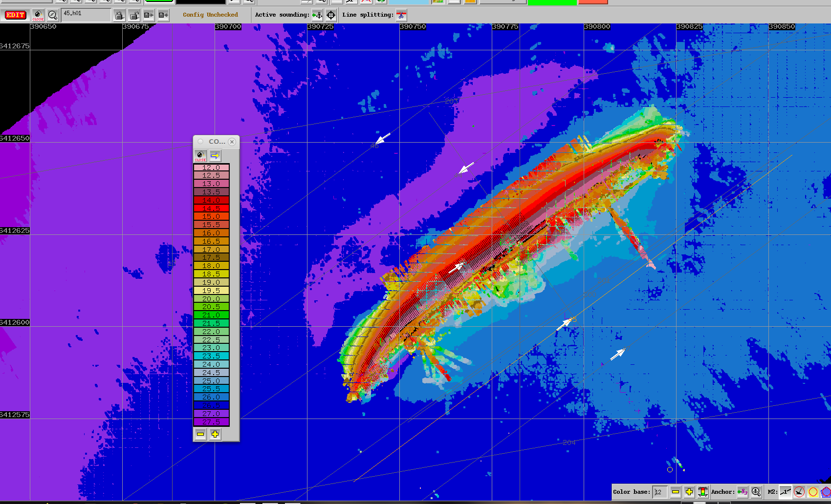Increase Color base with yellow plus
Image resolution: width=831 pixels, height=504 pixels.
[689, 492]
